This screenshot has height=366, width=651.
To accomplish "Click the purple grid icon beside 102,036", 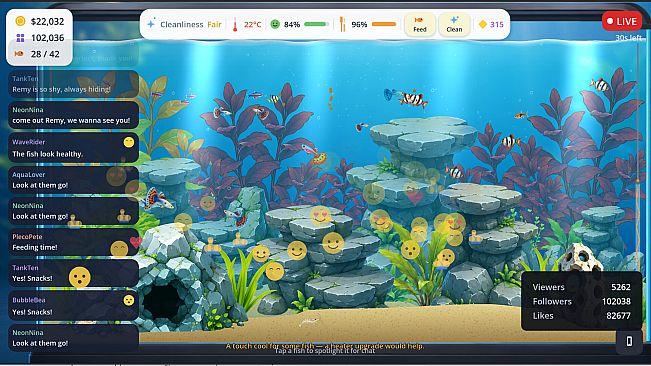I will [x=20, y=38].
